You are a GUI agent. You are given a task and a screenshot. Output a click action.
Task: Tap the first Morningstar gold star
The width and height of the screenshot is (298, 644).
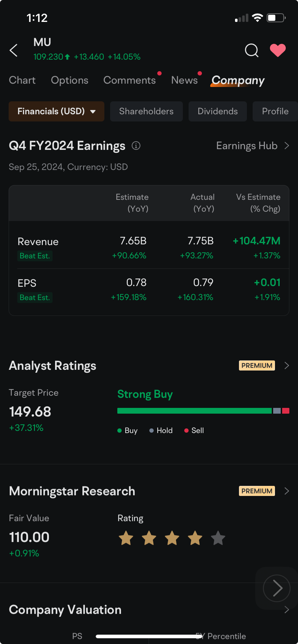(126, 538)
